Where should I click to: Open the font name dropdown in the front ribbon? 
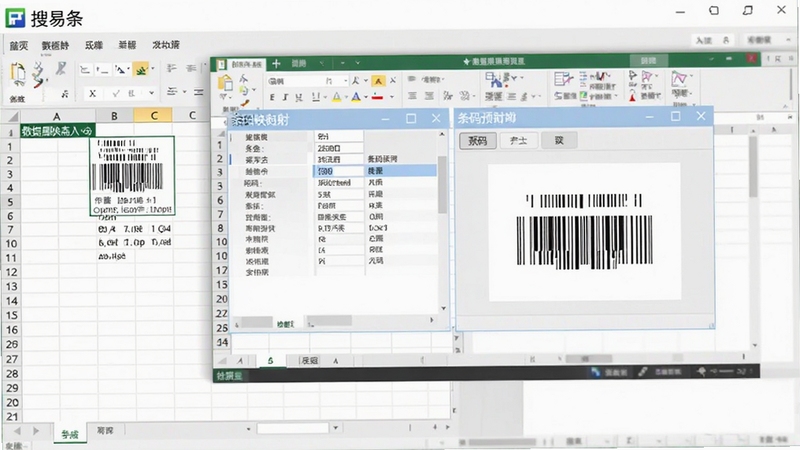pos(345,81)
